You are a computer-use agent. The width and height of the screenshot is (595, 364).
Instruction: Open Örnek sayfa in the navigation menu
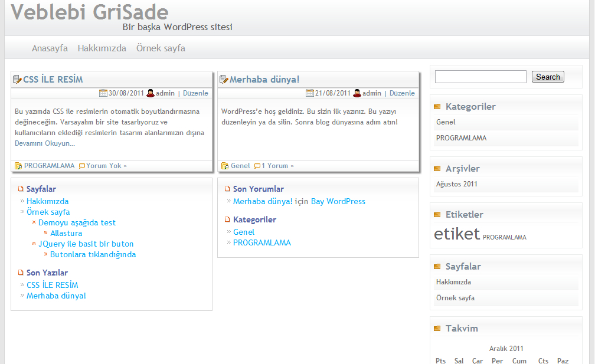click(x=161, y=48)
